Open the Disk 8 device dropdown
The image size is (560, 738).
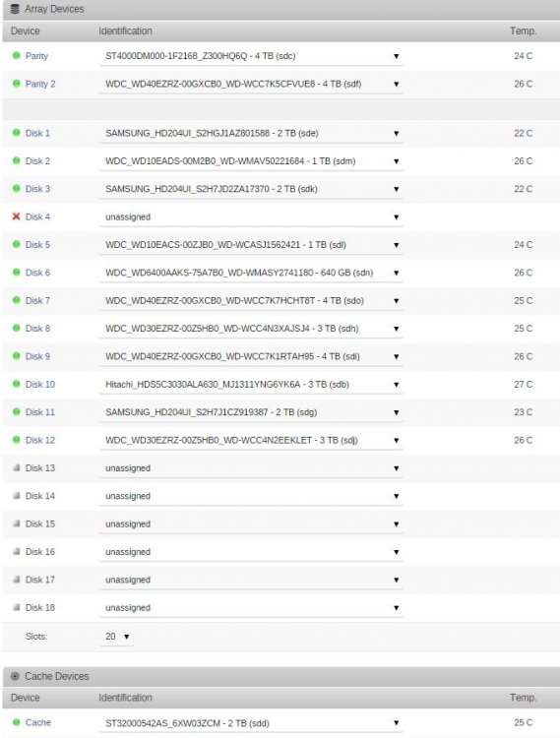[x=251, y=329]
